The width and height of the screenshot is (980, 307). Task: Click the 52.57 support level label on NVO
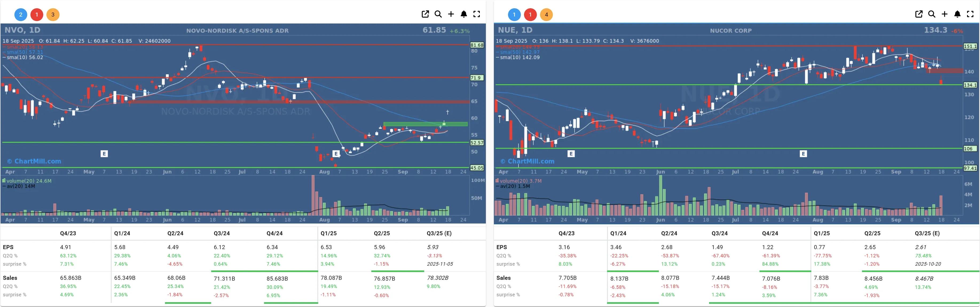477,142
